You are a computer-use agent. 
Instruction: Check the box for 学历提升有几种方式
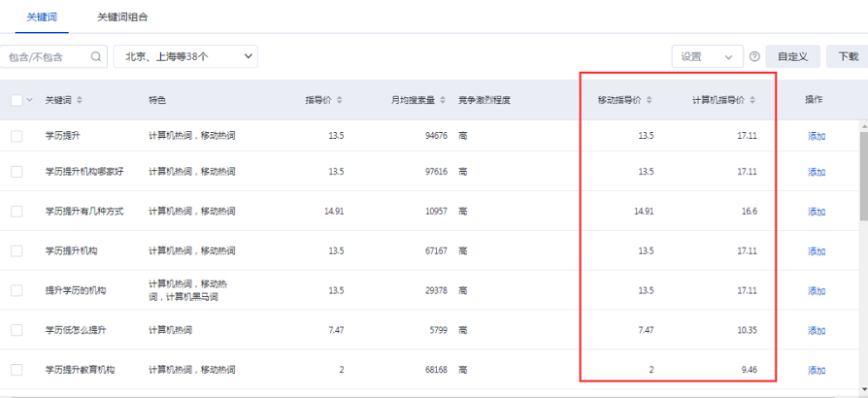tap(17, 212)
